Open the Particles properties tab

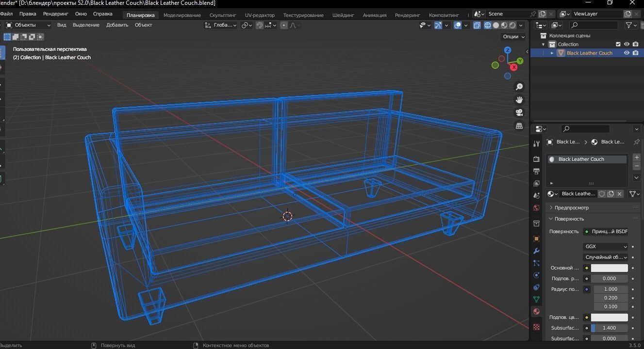pos(536,263)
